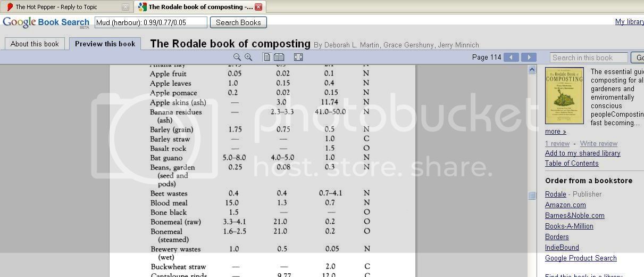Open the Books-A-Million link
Viewport: 644px width, 277px height.
click(x=569, y=226)
